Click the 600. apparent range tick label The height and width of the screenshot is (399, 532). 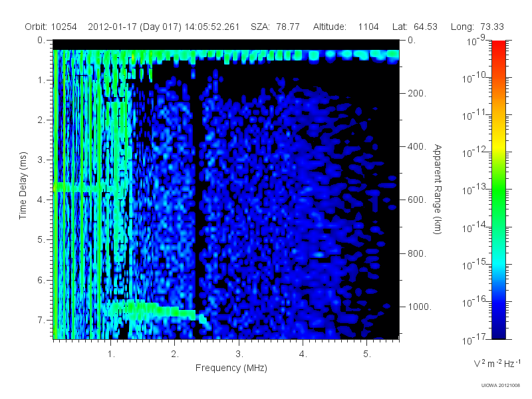coord(417,200)
